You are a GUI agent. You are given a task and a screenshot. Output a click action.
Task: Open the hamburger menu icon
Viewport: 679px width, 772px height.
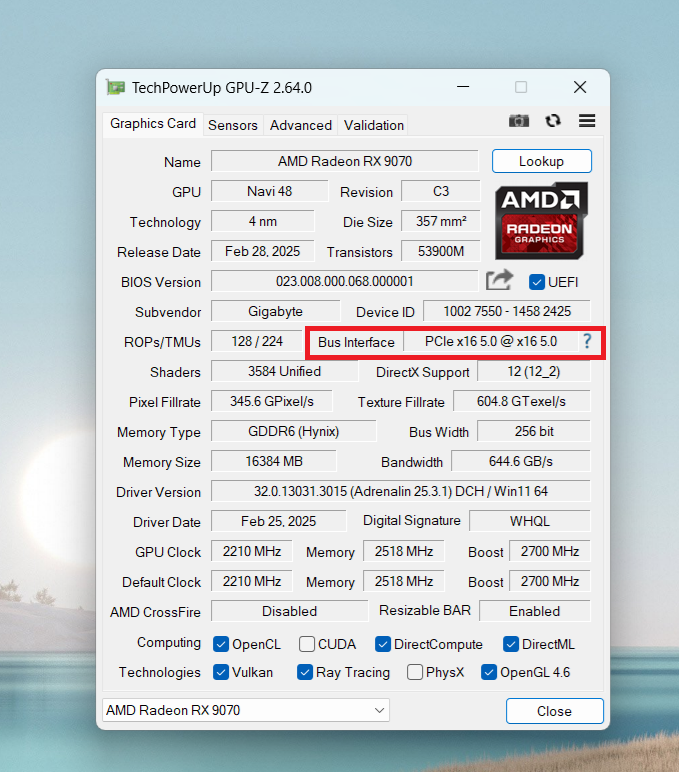tap(587, 121)
